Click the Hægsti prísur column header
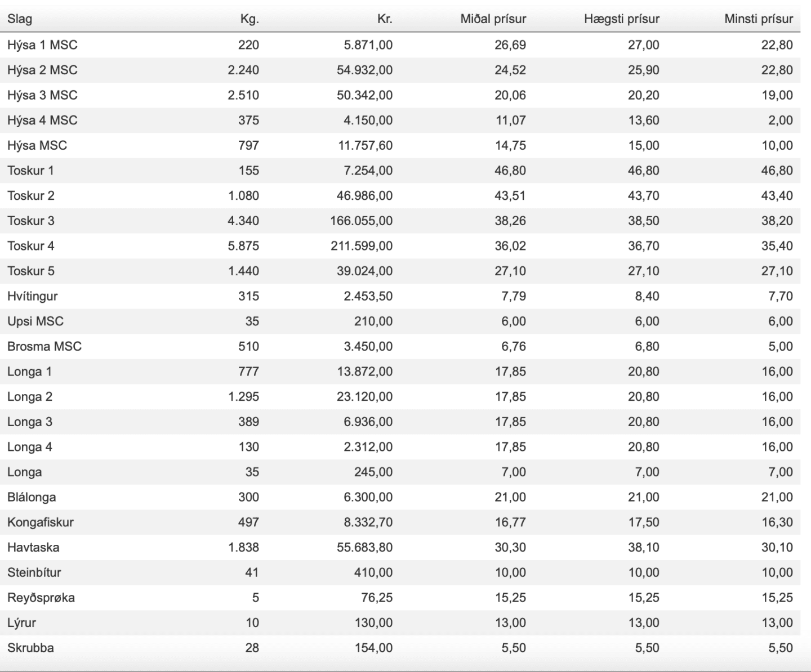This screenshot has height=672, width=811. pos(621,19)
